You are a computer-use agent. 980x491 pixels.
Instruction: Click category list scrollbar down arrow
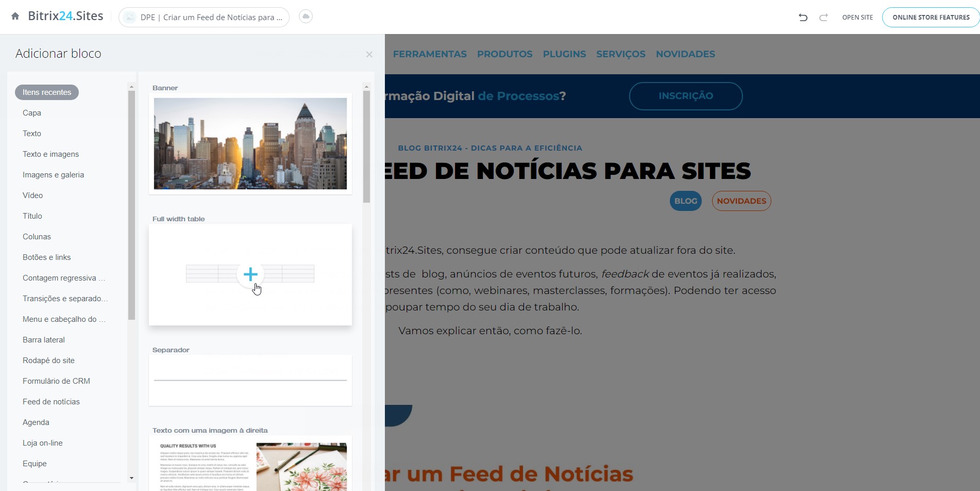131,478
